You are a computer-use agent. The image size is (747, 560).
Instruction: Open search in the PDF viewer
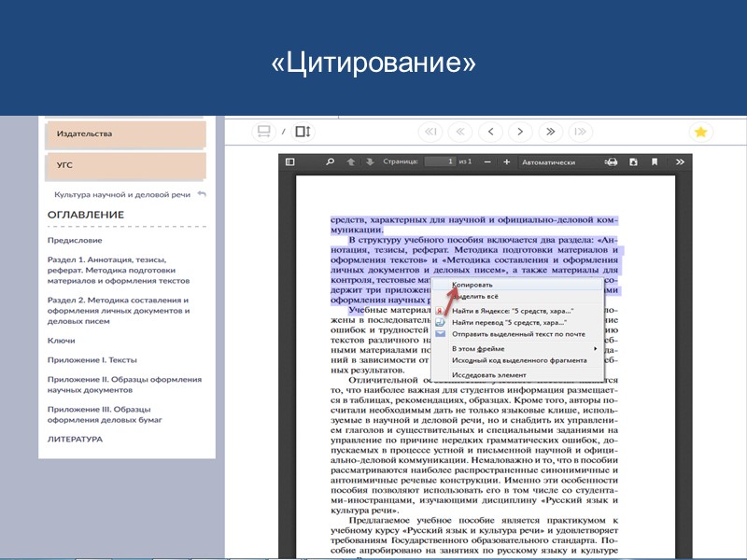[330, 161]
